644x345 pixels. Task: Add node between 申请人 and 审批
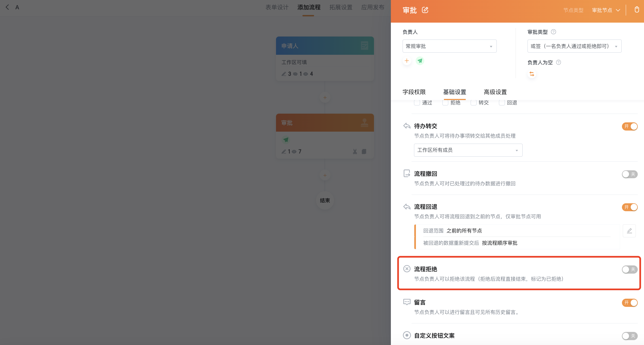(325, 98)
